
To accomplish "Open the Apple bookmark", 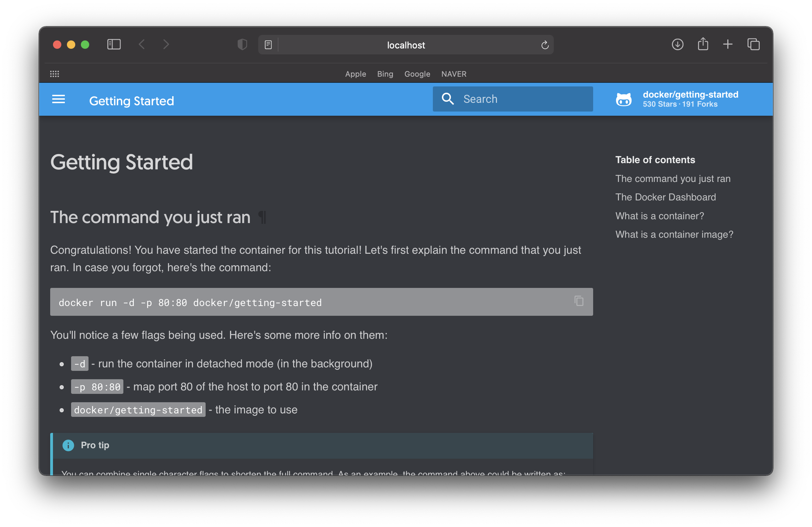I will [355, 74].
